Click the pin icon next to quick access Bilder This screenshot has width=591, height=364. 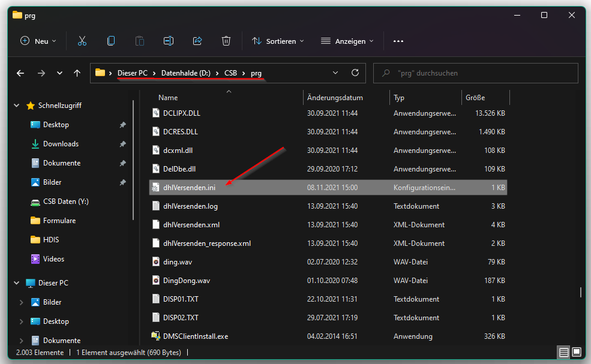(x=122, y=182)
